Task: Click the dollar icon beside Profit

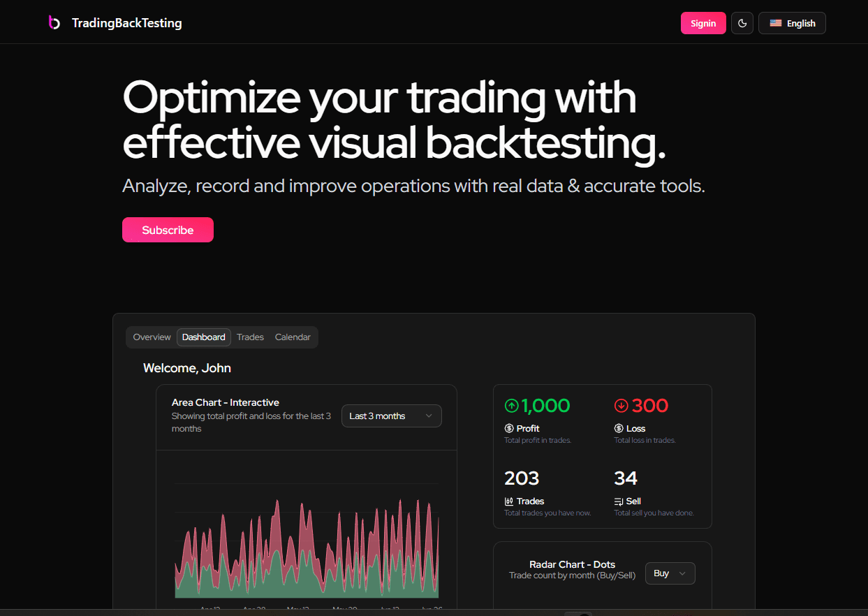Action: coord(509,428)
